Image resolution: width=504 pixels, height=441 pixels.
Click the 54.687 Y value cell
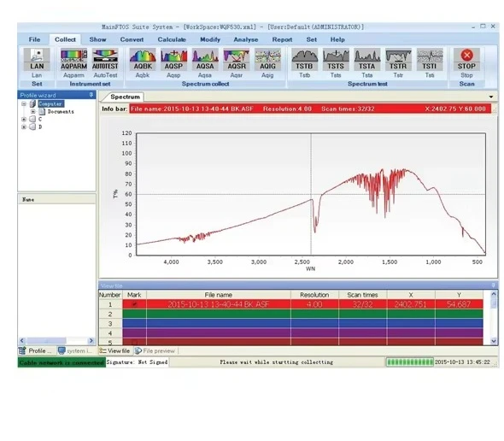coord(459,304)
